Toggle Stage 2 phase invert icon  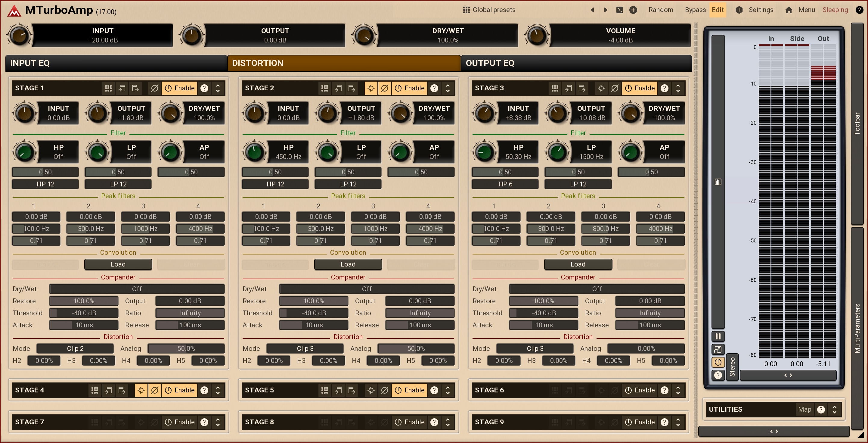click(384, 88)
